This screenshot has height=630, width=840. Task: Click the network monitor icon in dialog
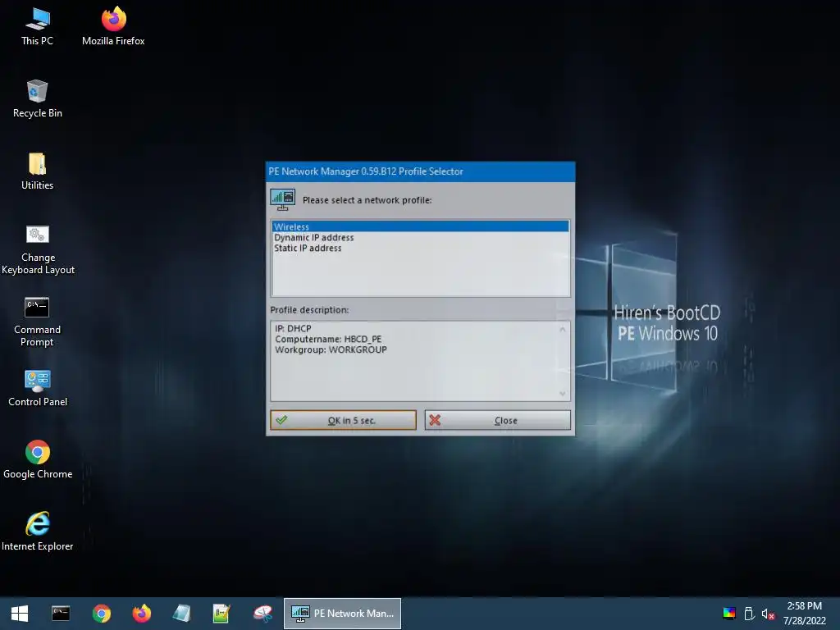(x=283, y=200)
